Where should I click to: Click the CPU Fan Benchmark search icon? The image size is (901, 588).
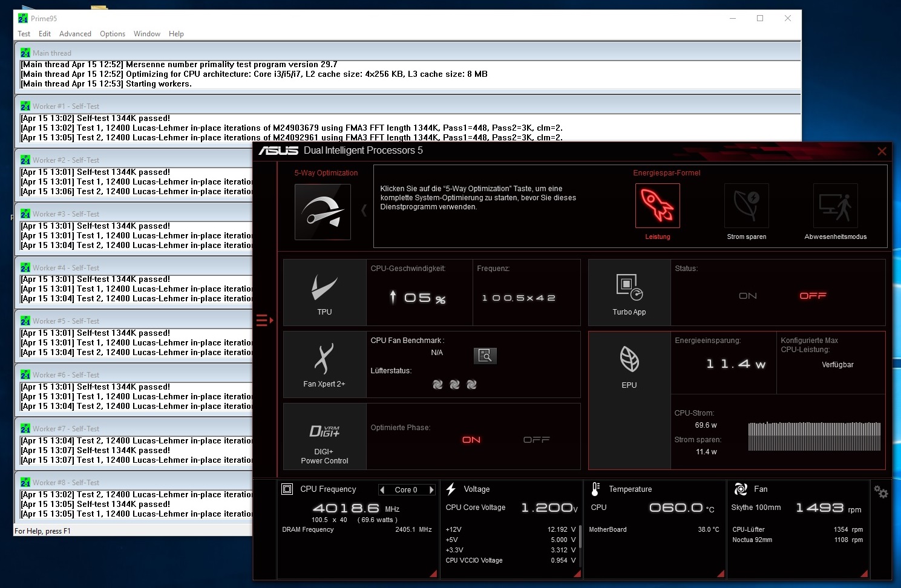[x=485, y=356]
